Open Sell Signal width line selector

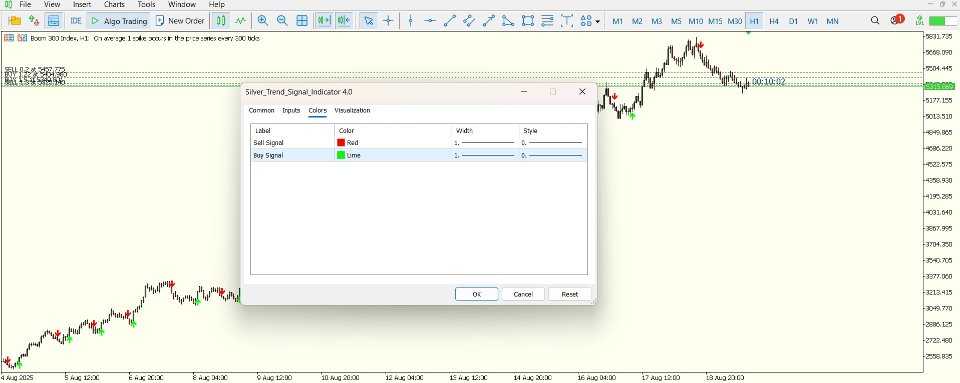[x=484, y=143]
